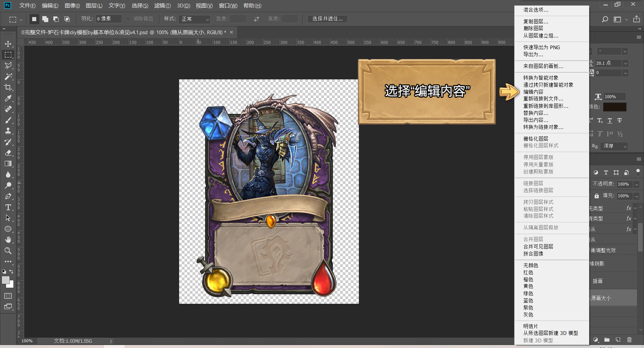Click the 选择并遮住 button
Viewport: 644px width, 348px height.
tap(327, 19)
